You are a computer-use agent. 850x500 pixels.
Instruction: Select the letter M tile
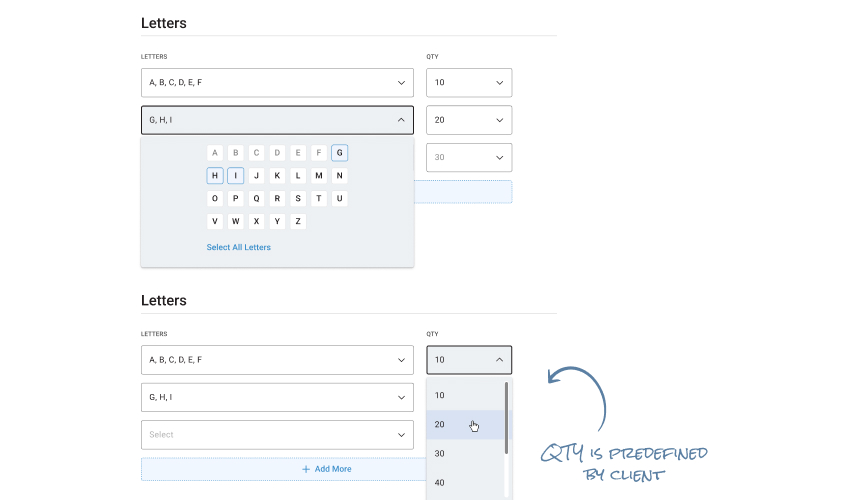tap(319, 176)
